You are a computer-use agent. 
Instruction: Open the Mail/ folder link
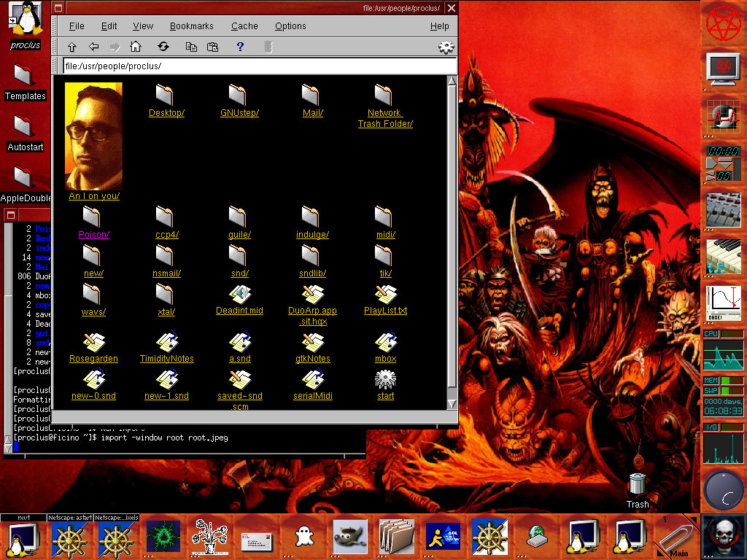312,113
